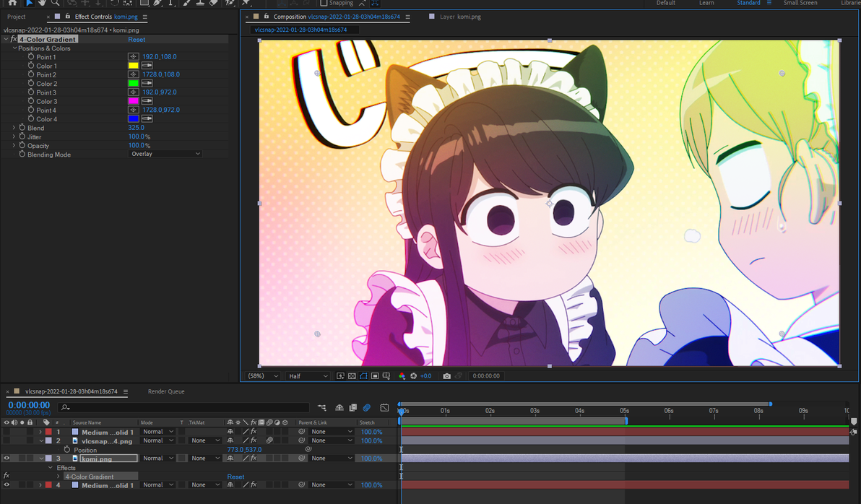Toggle the Point 1 stopwatch
The height and width of the screenshot is (504, 861).
[31, 56]
